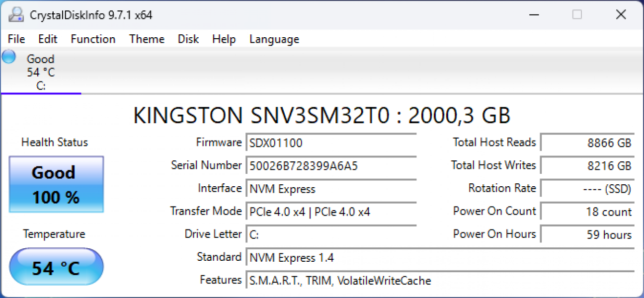Click the Total Host Writes 8216 GB field
Screen dimensions: 644x298
click(x=587, y=166)
